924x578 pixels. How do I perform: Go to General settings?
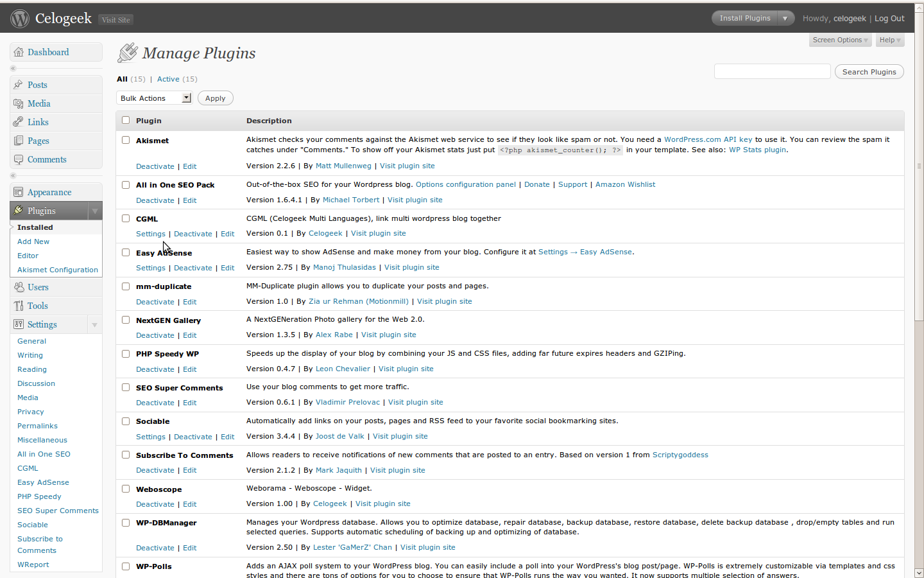31,341
